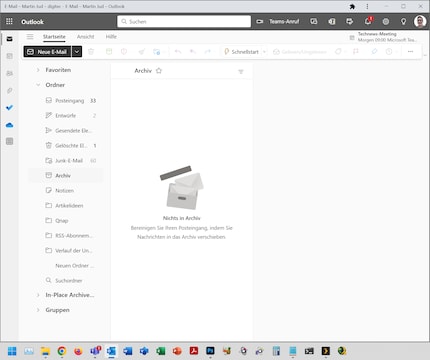Screen dimensions: 430x360
Task: Add Archiv to favorites star
Action: click(159, 71)
